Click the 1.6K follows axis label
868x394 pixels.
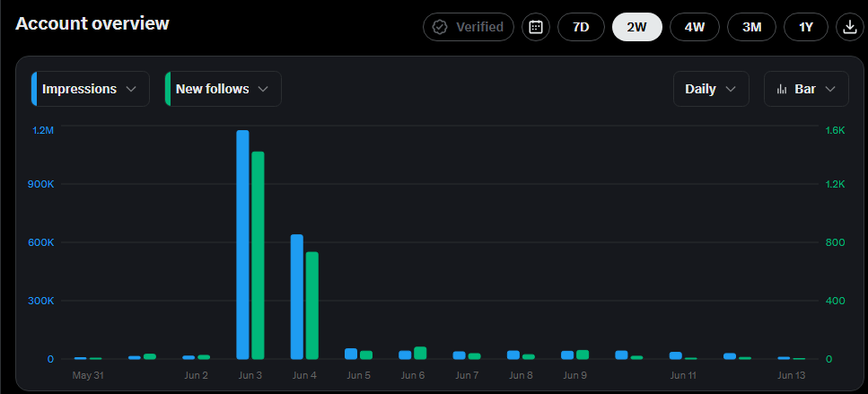pos(836,131)
